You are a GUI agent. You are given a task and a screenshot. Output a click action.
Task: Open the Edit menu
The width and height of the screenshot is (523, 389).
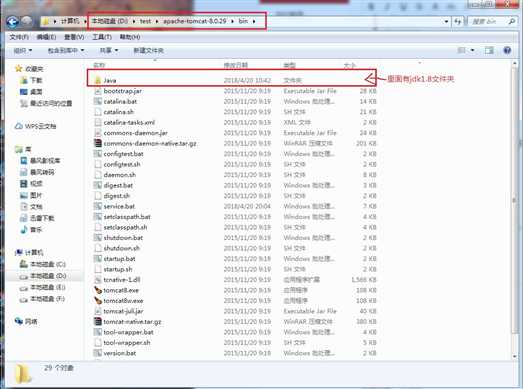tap(46, 37)
